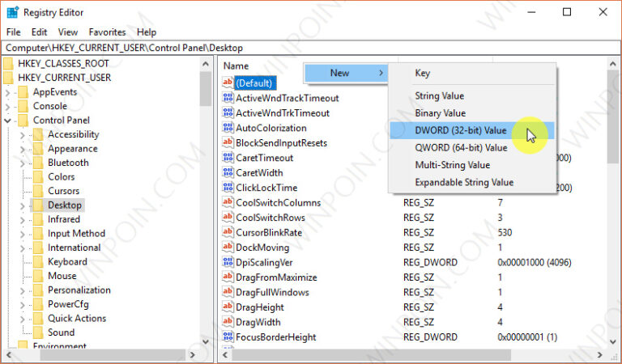Click the ActiveWndTrackTimeout binary value icon
This screenshot has height=364, width=622.
click(x=228, y=98)
